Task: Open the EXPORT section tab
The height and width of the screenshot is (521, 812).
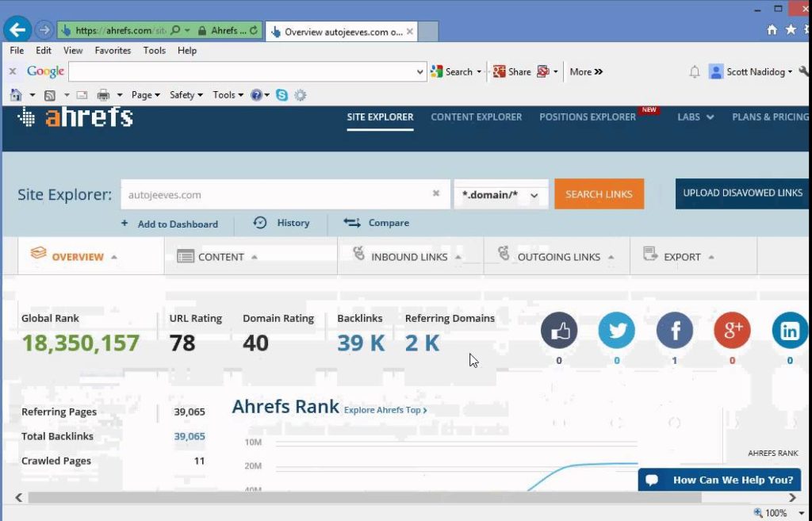Action: coord(693,256)
